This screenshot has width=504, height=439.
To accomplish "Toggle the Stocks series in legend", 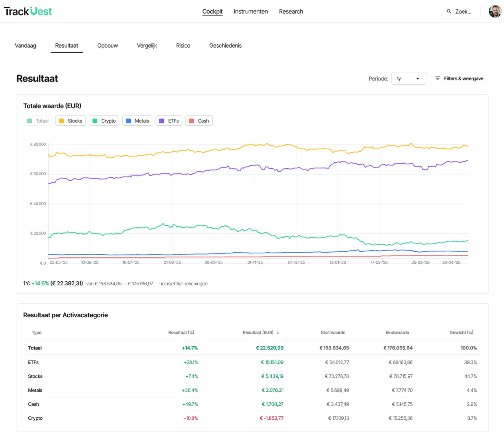I will pyautogui.click(x=70, y=121).
